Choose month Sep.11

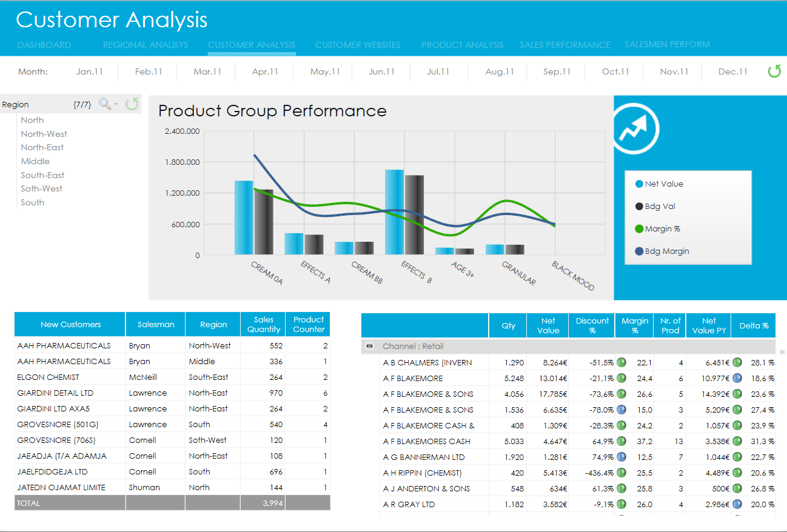click(x=557, y=71)
